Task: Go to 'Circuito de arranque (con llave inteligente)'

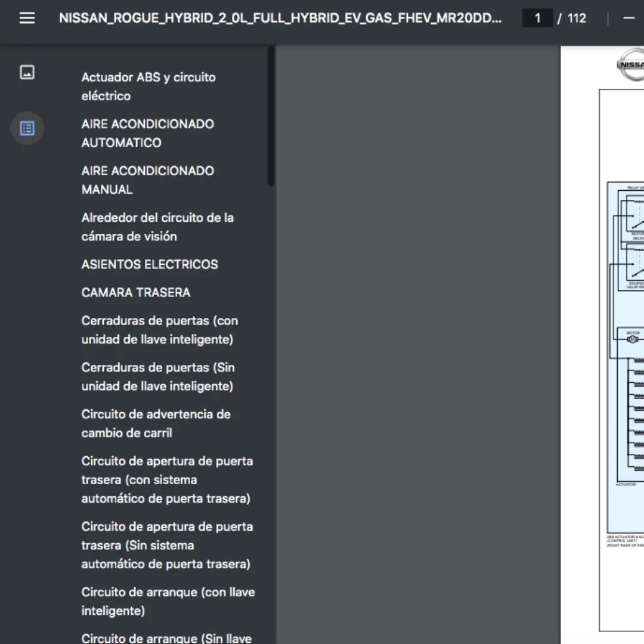Action: tap(168, 601)
